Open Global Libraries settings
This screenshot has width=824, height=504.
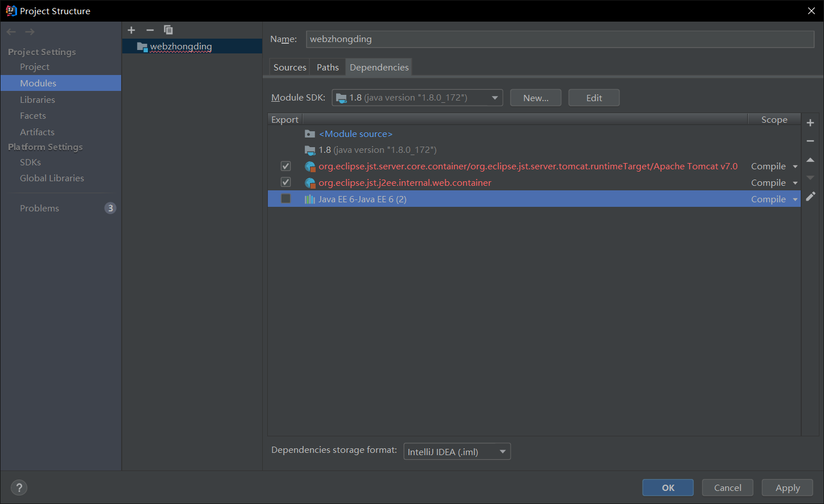pyautogui.click(x=52, y=178)
